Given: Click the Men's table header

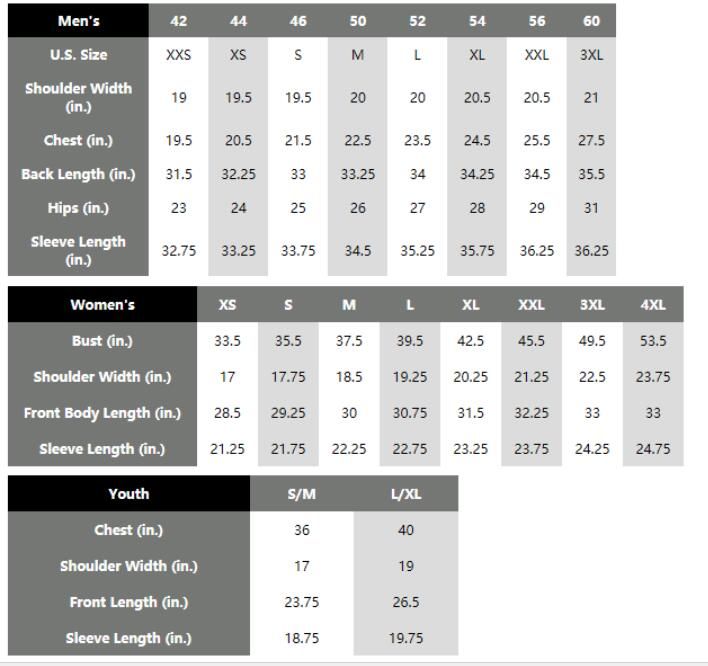Looking at the screenshot, I should (x=79, y=21).
